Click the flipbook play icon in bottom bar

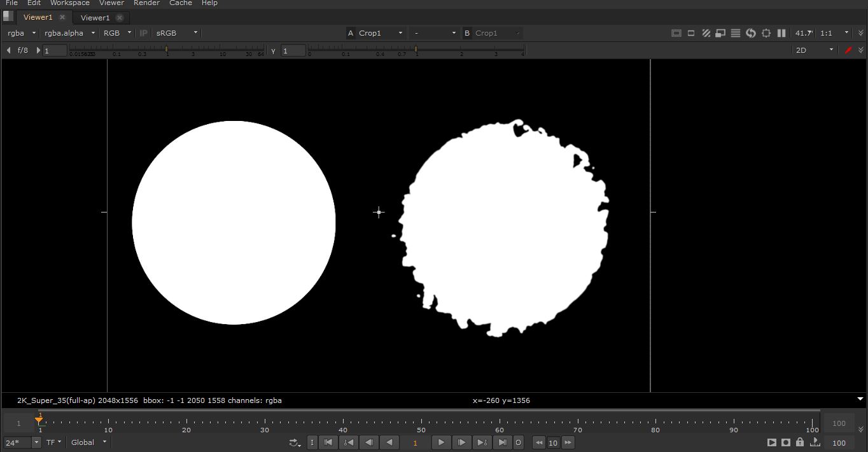pyautogui.click(x=771, y=442)
